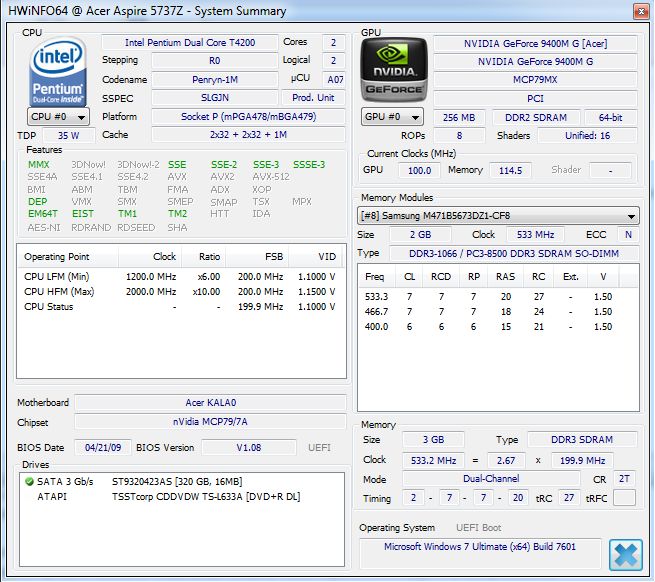
Task: Select the CPU LFM (Min) row
Action: pyautogui.click(x=180, y=277)
